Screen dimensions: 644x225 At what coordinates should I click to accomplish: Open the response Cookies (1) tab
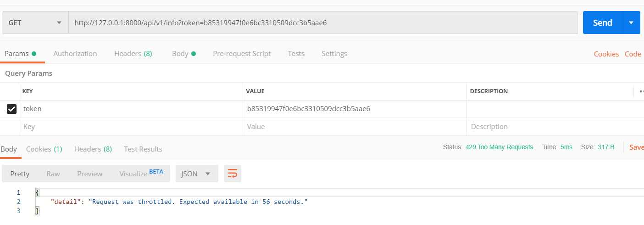(x=44, y=149)
